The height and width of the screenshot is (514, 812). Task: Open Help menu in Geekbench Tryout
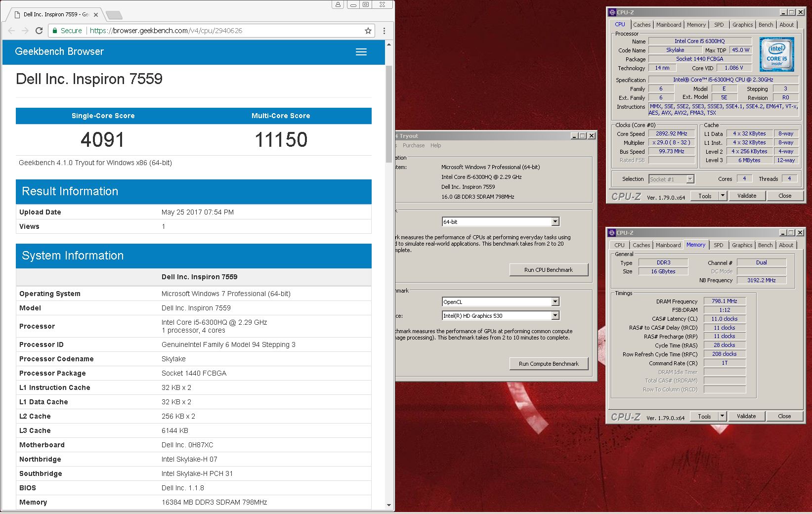[435, 145]
